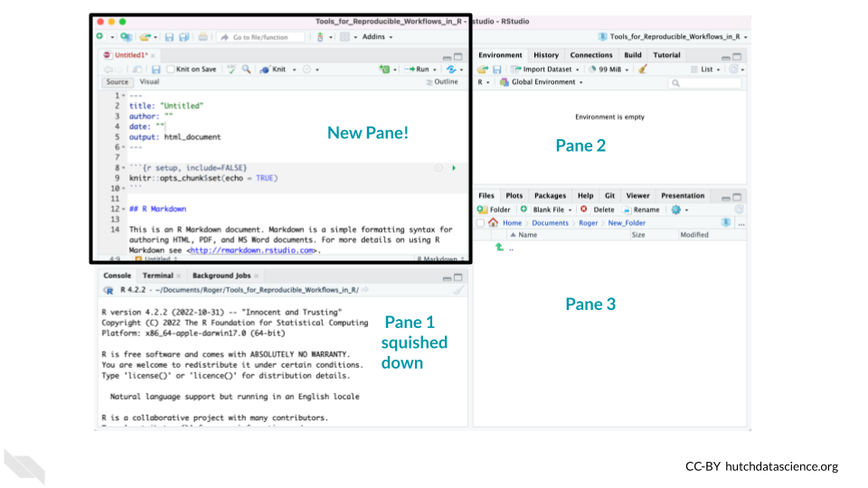Image resolution: width=868 pixels, height=488 pixels.
Task: Open the Run dropdown arrow
Action: coord(435,70)
